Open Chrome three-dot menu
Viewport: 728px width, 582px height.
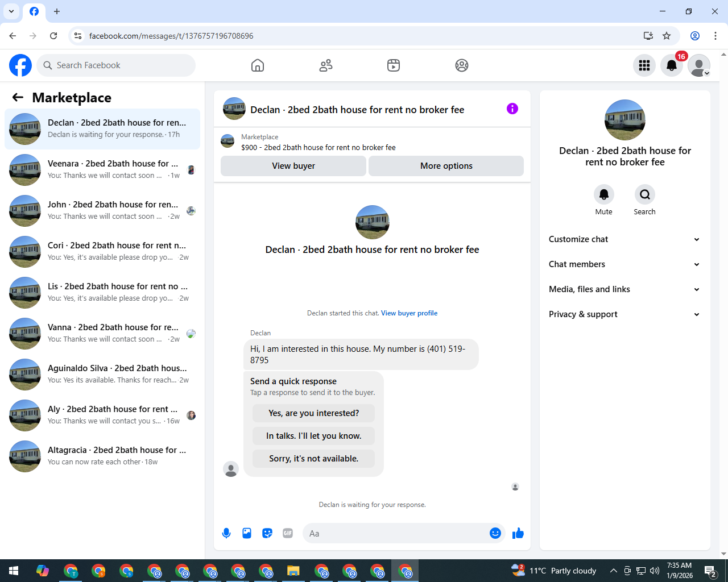tap(715, 36)
